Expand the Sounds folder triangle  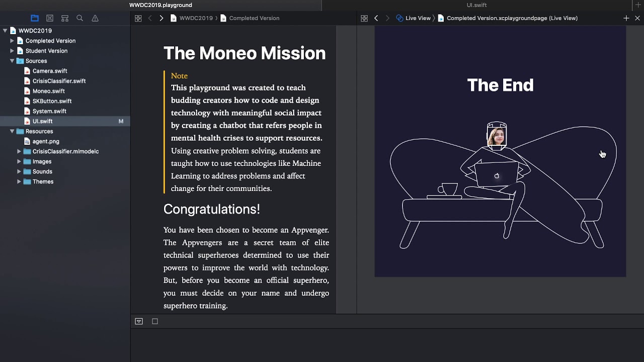[19, 171]
